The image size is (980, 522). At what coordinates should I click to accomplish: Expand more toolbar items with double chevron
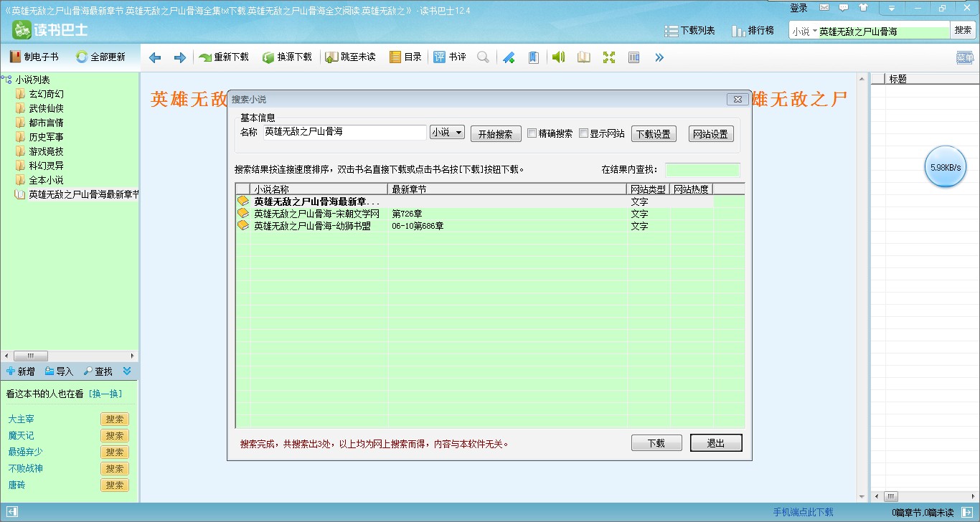coord(659,57)
